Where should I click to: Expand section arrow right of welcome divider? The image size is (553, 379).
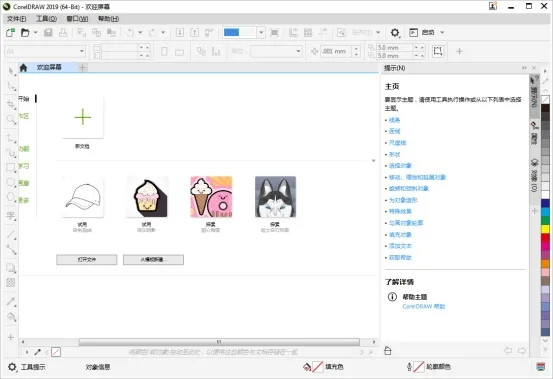pyautogui.click(x=373, y=161)
